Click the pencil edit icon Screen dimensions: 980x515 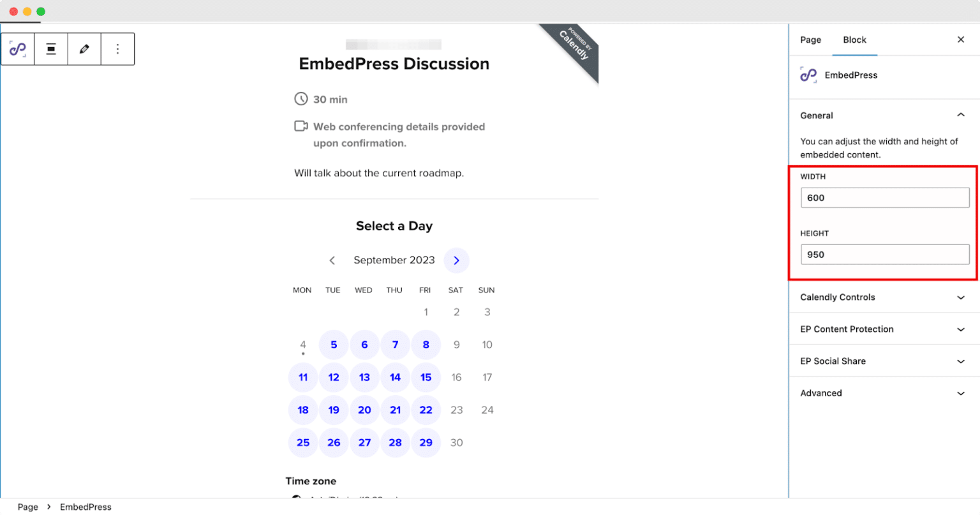tap(85, 49)
